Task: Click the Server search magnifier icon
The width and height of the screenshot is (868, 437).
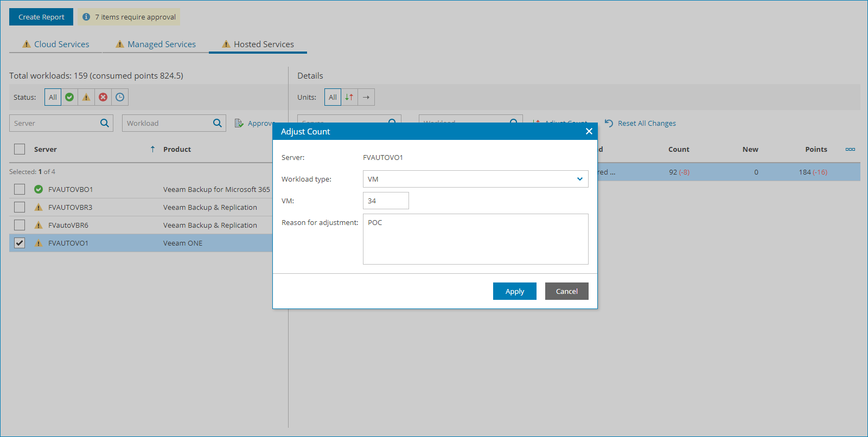Action: click(105, 123)
